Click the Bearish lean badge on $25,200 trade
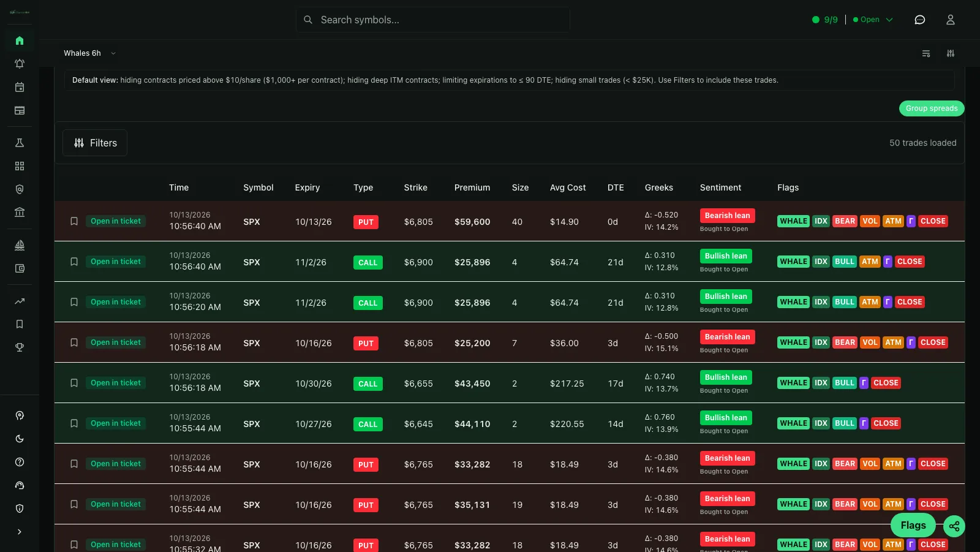 tap(727, 337)
